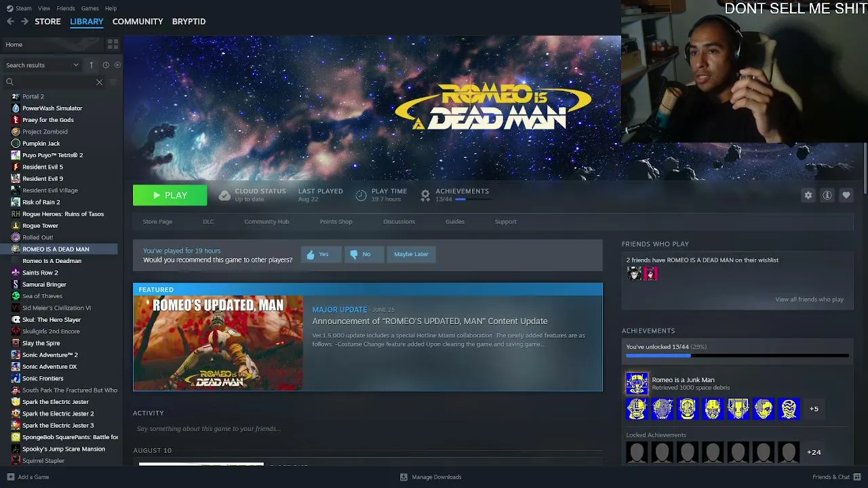
Task: Open the Discussions link
Action: [399, 222]
